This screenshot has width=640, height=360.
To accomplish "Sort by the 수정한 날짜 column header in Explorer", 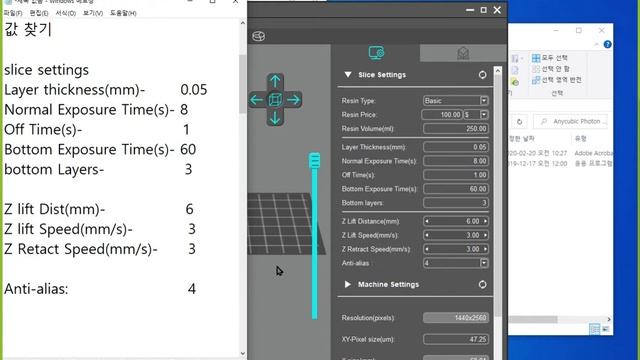I will coord(522,139).
